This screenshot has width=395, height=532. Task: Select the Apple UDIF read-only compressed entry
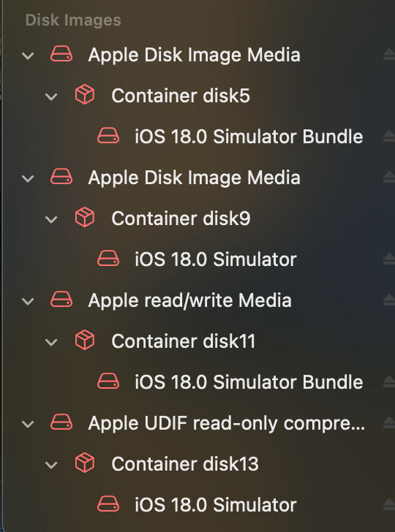[x=227, y=423]
